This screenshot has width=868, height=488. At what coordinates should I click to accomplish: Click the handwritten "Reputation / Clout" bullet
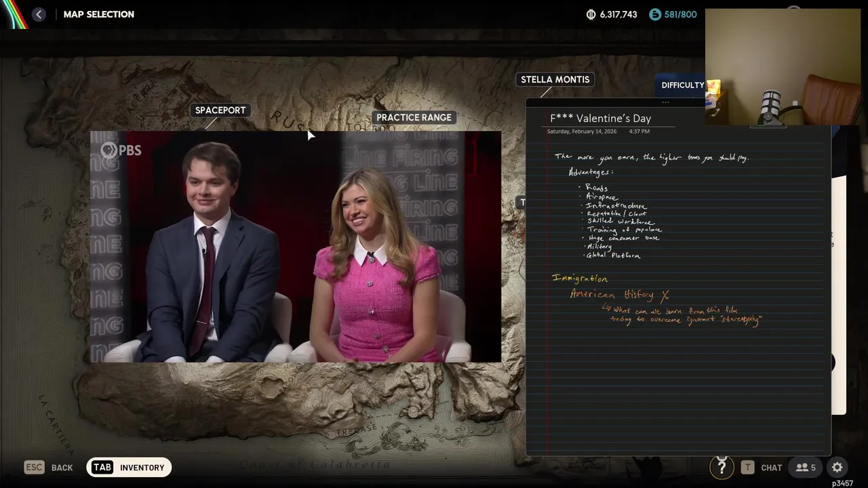[616, 213]
